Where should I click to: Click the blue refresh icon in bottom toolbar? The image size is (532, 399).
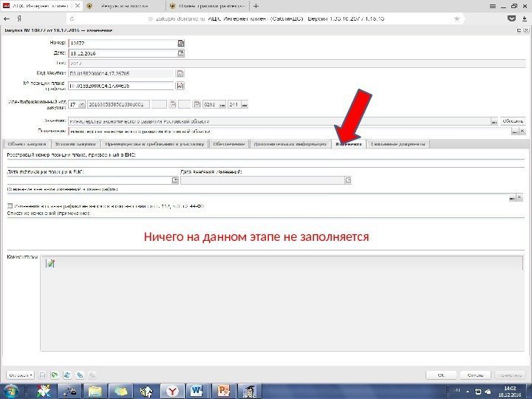pos(66,375)
